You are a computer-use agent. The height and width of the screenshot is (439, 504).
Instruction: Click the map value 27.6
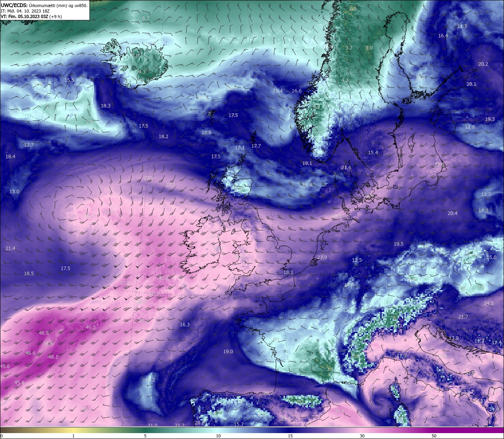click(439, 165)
